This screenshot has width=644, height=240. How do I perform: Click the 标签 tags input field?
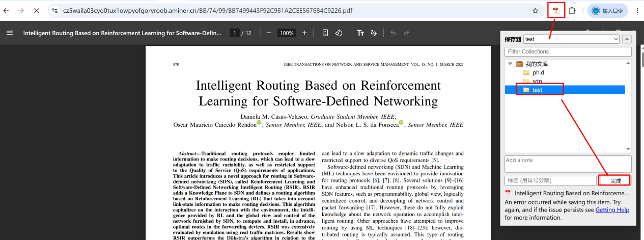coord(550,180)
